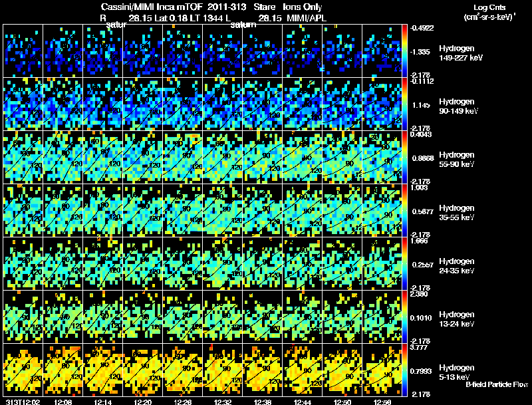Screen dimensions: 532x405
Task: Click the 12:26 time axis label
Action: coord(182,402)
